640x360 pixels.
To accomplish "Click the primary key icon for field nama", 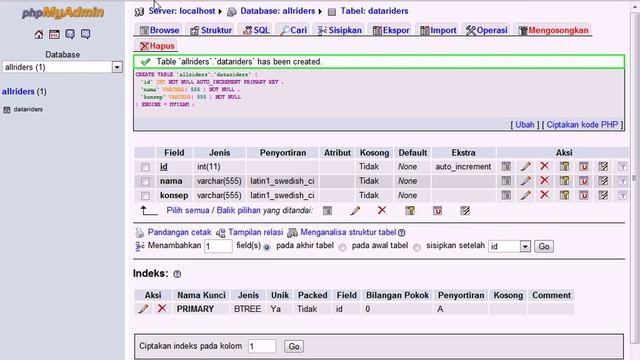I will click(564, 181).
